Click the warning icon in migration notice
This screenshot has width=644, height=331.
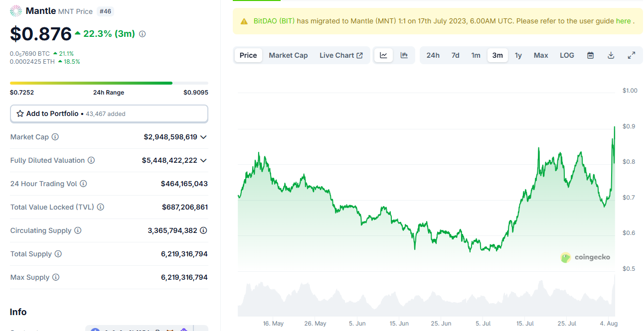[244, 21]
